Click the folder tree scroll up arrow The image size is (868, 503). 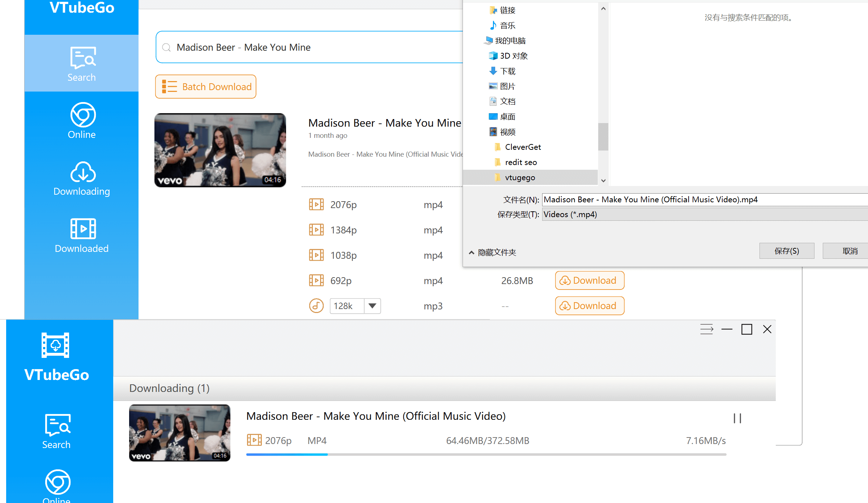click(603, 9)
